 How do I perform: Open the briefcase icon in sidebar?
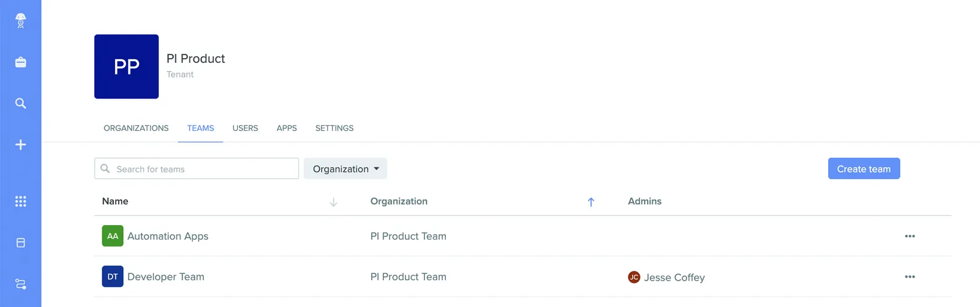click(x=21, y=62)
